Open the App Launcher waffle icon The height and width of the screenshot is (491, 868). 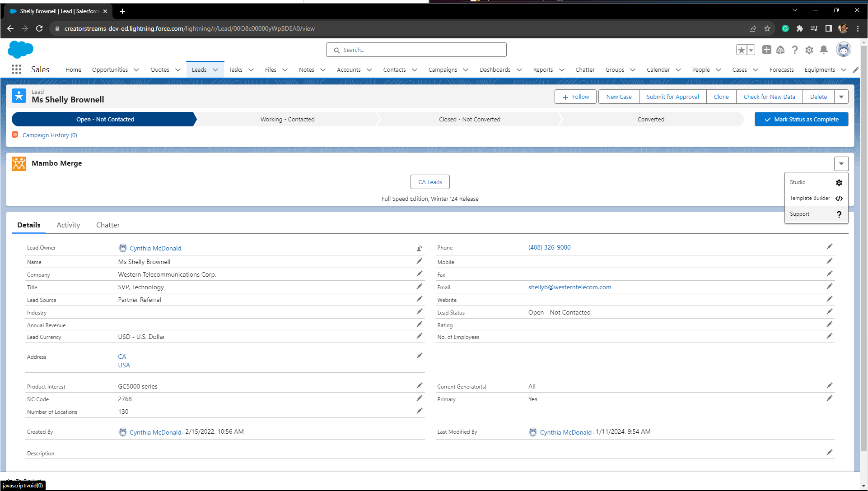pyautogui.click(x=16, y=69)
